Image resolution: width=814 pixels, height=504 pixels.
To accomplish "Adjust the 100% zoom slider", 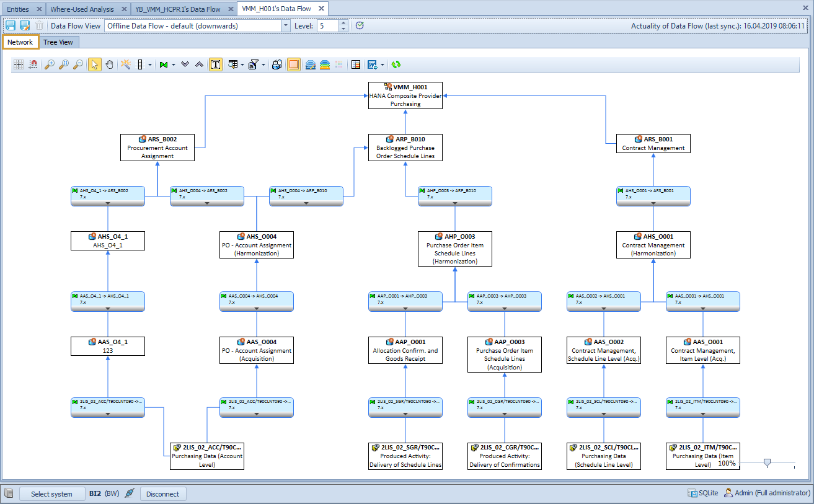I will pos(767,462).
